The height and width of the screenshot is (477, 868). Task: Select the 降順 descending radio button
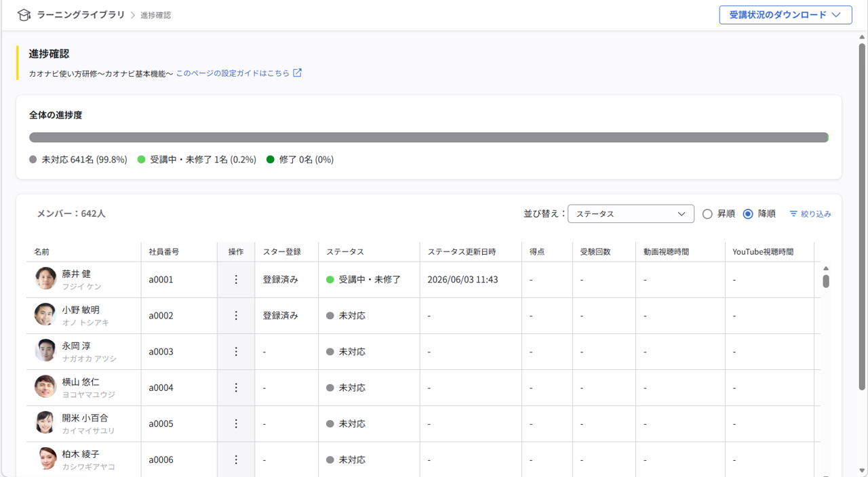748,214
